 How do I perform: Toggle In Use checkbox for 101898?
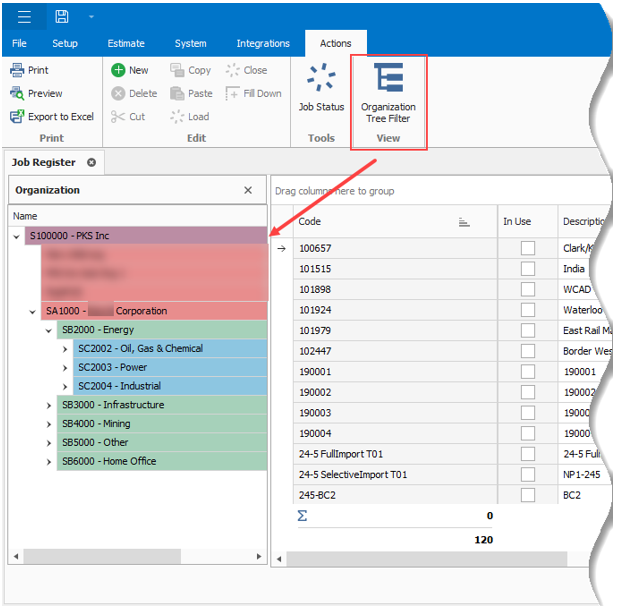(x=527, y=289)
